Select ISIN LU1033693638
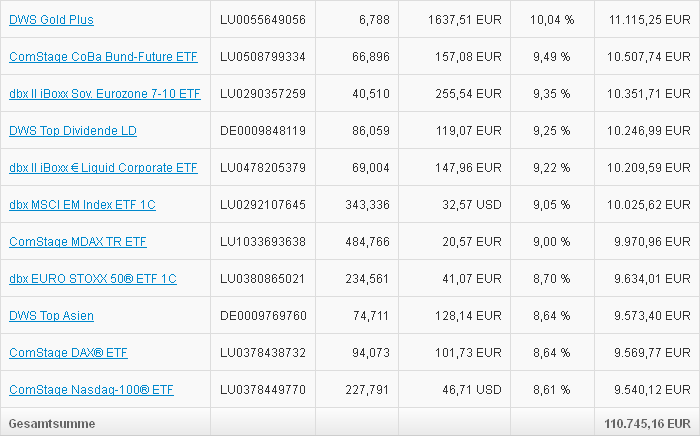The width and height of the screenshot is (700, 436). pyautogui.click(x=263, y=242)
